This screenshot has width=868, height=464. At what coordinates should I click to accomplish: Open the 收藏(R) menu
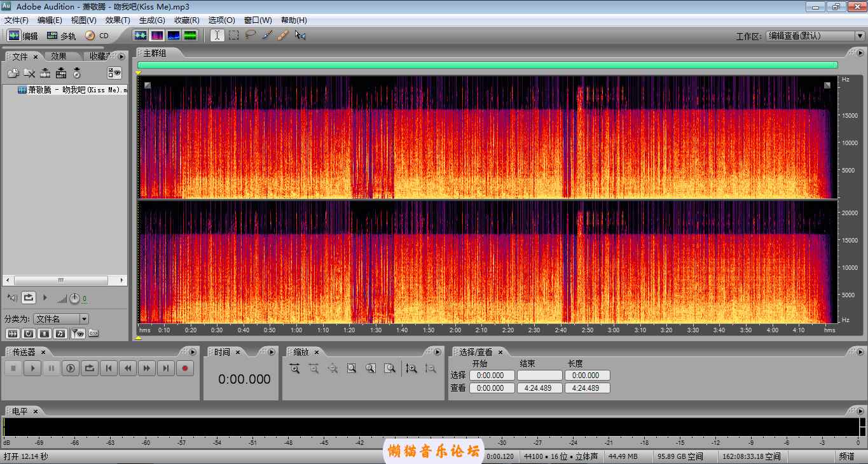(187, 20)
